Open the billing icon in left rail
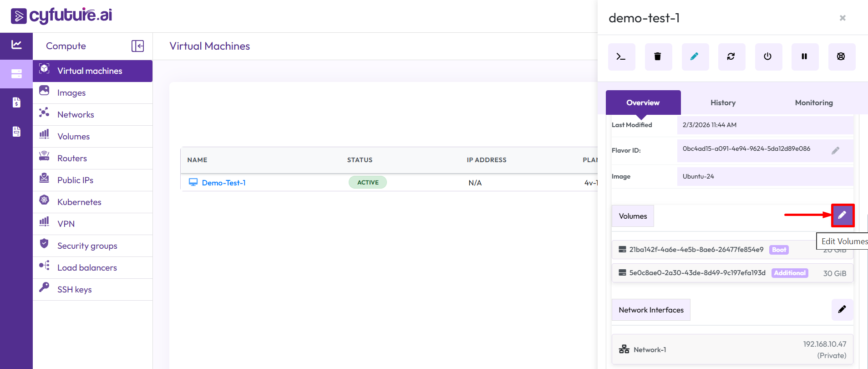This screenshot has width=868, height=369. point(16,102)
